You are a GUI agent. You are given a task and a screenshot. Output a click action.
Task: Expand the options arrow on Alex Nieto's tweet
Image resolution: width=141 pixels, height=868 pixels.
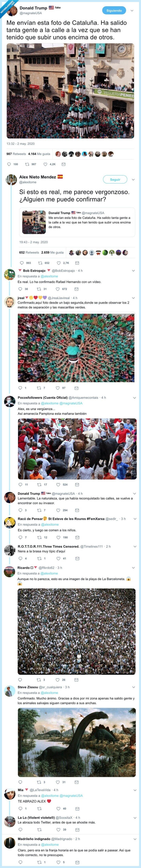(x=133, y=180)
